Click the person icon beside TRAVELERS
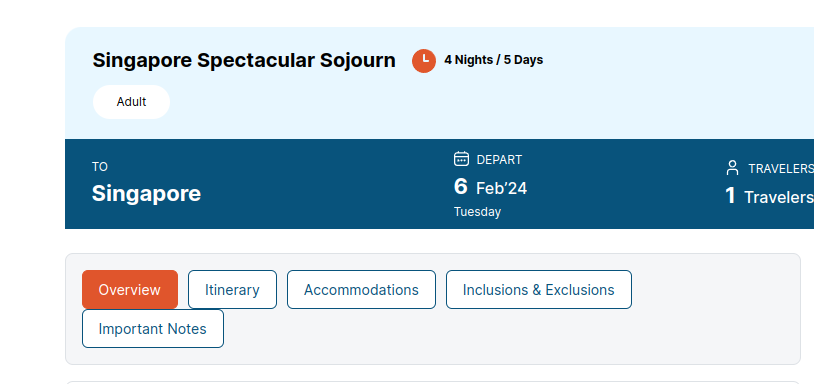Screen dimensions: 814x384 [x=732, y=168]
